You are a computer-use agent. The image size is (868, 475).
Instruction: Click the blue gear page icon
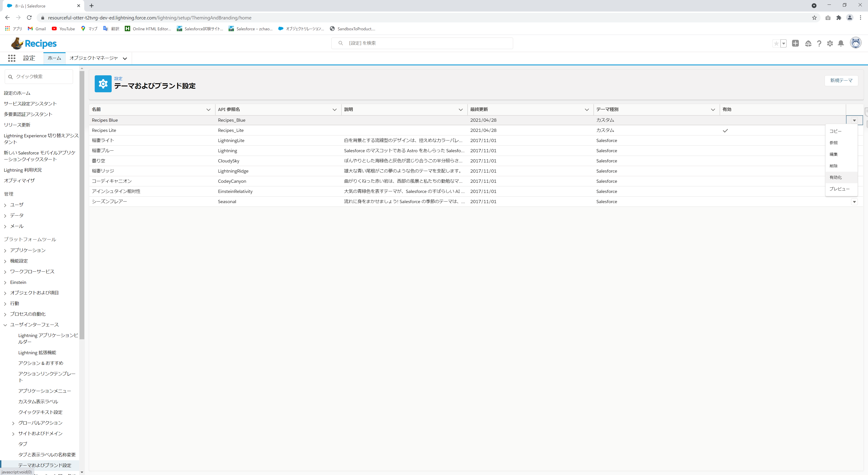(103, 84)
